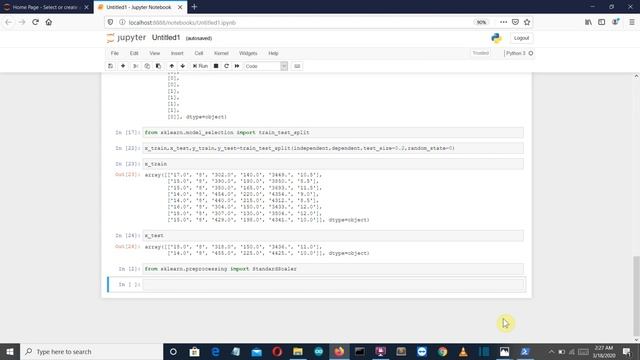Screen dimensions: 640x360
Task: Show hidden system tray icons
Action: [x=551, y=351]
